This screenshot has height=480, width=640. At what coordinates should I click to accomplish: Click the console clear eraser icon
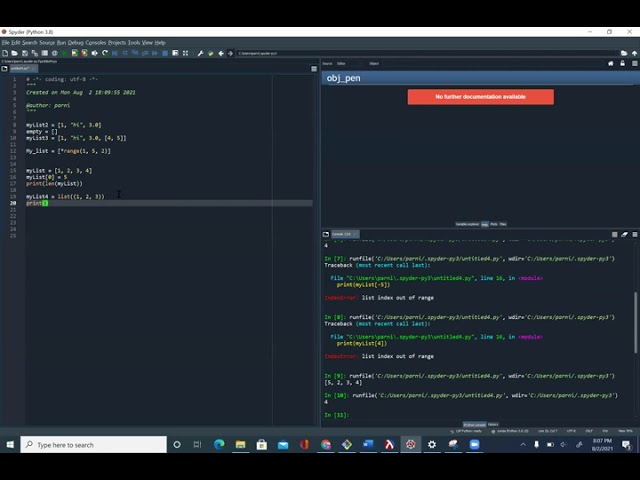(624, 234)
